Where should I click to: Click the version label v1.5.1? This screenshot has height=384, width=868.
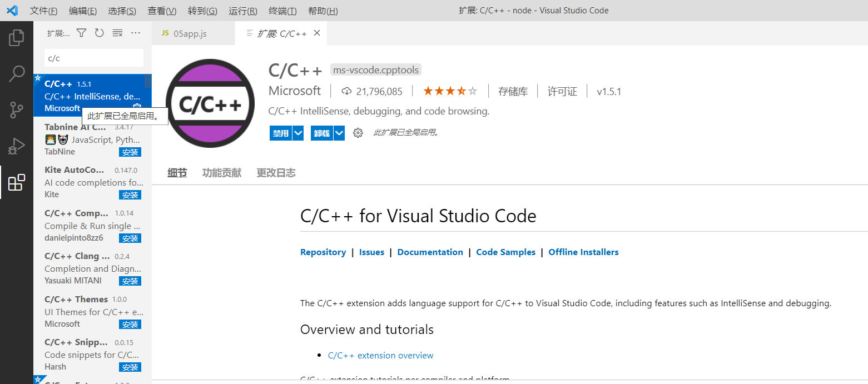(609, 92)
